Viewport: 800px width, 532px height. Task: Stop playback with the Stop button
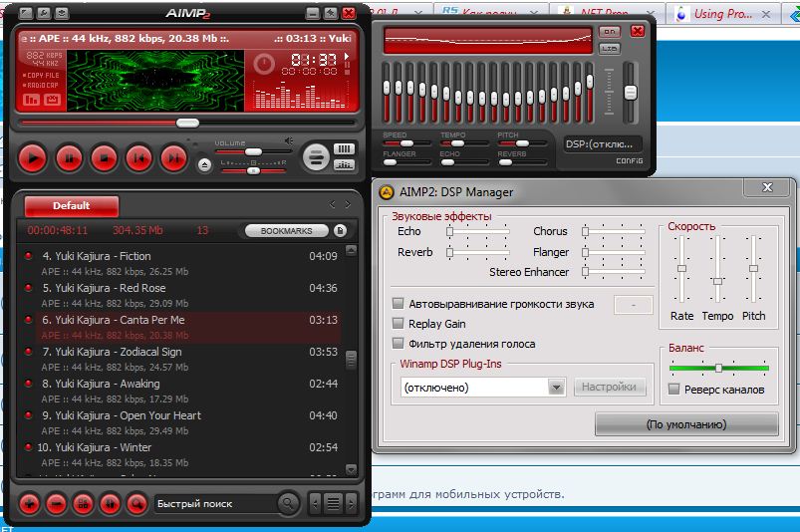click(x=104, y=158)
